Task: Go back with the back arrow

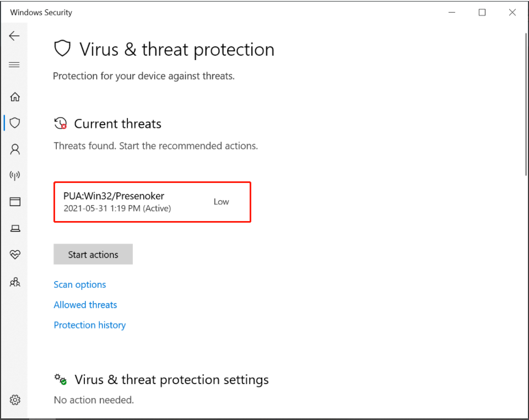Action: 14,36
